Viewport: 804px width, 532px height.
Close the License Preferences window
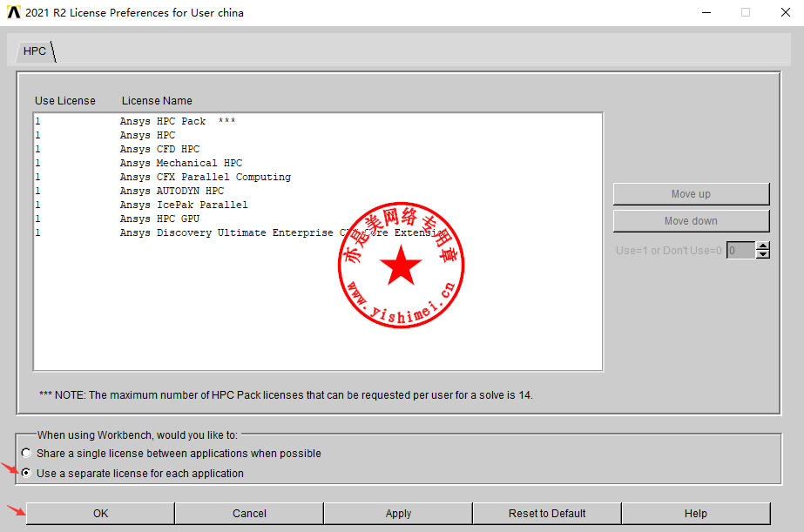(786, 12)
